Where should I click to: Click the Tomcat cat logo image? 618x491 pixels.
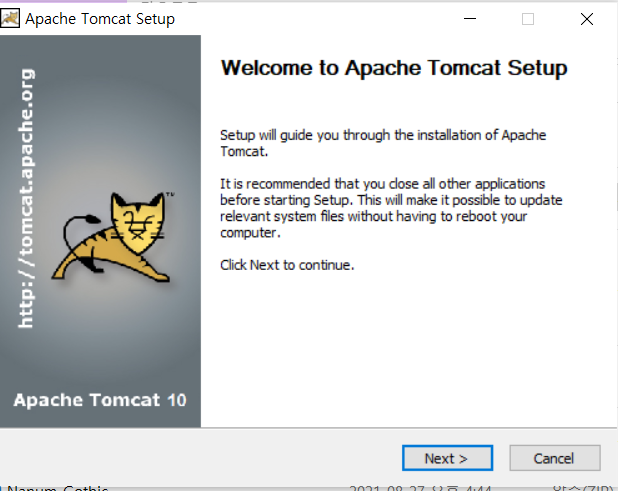click(113, 237)
